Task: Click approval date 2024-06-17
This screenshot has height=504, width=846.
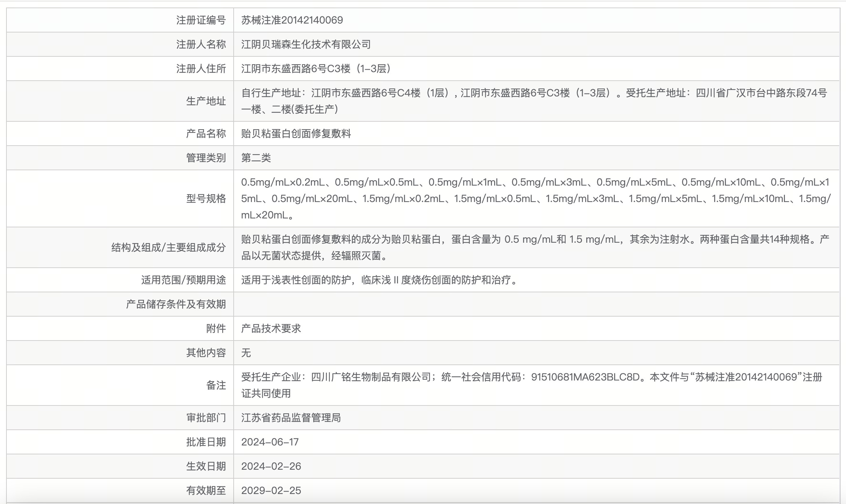Action: pyautogui.click(x=270, y=442)
